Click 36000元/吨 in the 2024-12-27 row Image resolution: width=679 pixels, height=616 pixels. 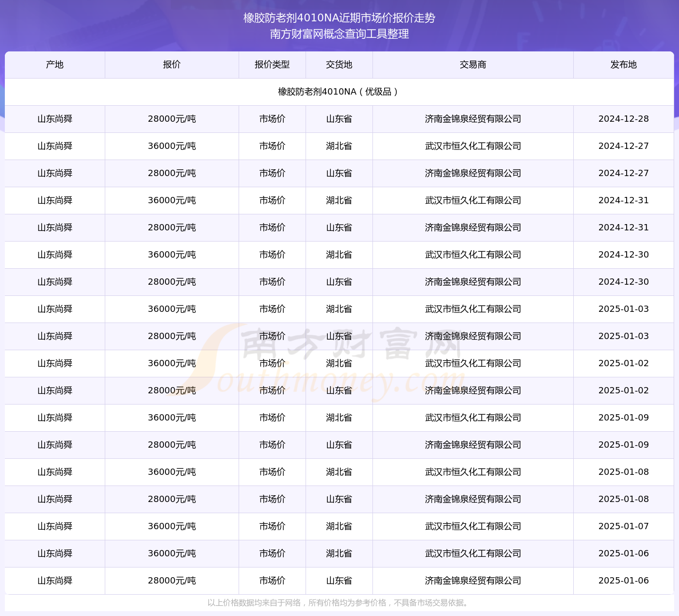(x=172, y=146)
